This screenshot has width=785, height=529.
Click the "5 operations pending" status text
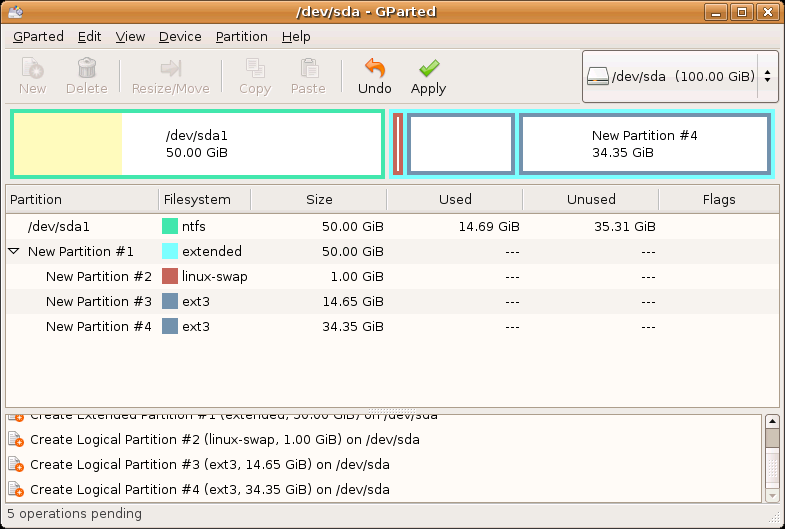click(75, 514)
